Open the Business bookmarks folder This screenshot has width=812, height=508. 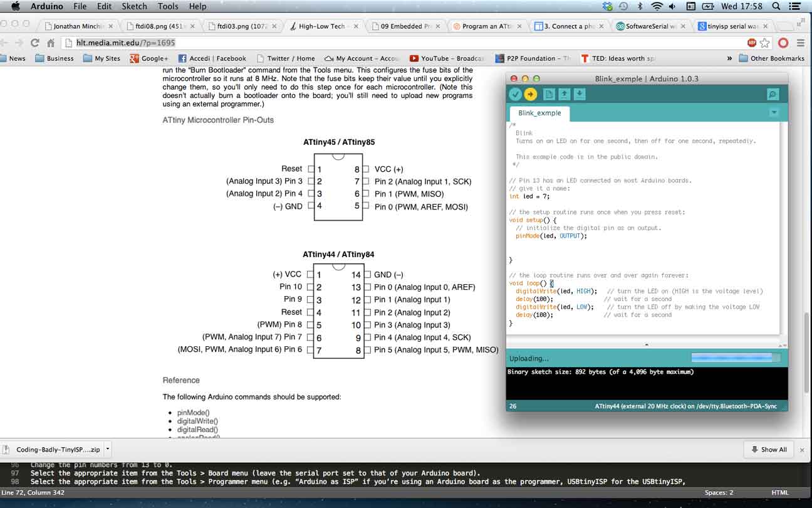point(55,58)
